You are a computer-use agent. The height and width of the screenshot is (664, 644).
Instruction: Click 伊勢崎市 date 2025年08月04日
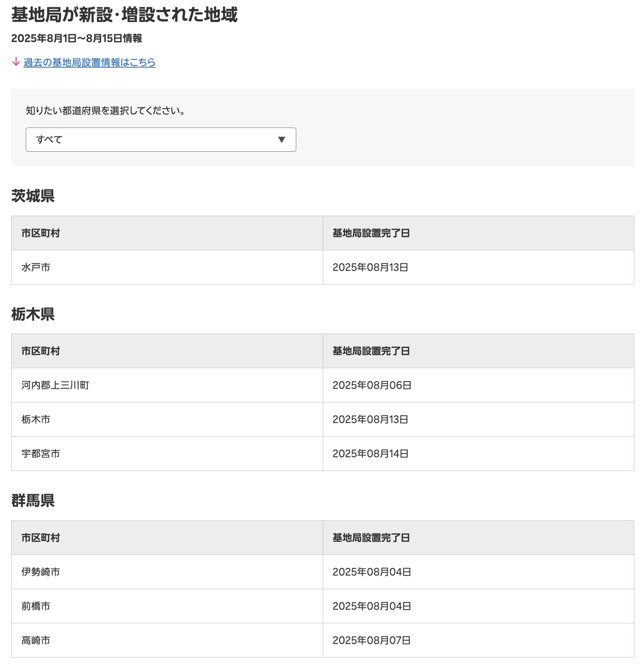click(x=478, y=572)
